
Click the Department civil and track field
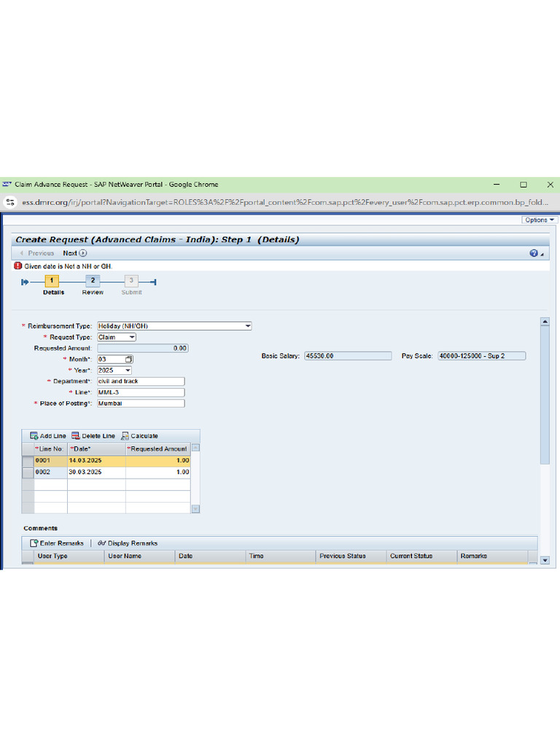point(141,381)
